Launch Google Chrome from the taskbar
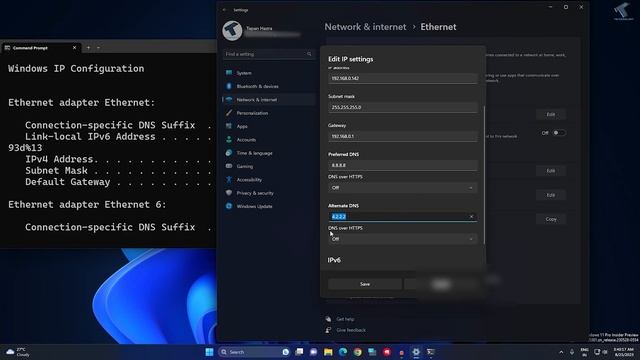Viewport: 640px width, 360px height. pyautogui.click(x=358, y=352)
